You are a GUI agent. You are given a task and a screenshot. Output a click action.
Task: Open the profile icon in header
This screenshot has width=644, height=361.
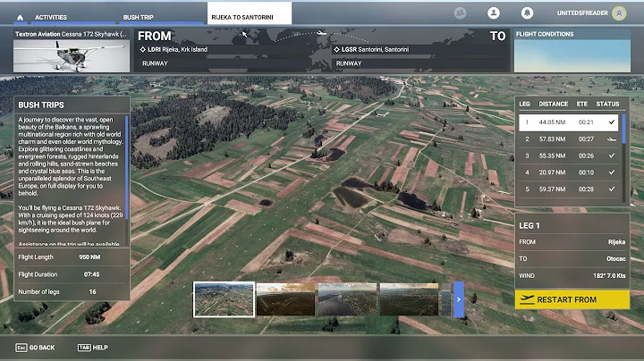pos(493,13)
